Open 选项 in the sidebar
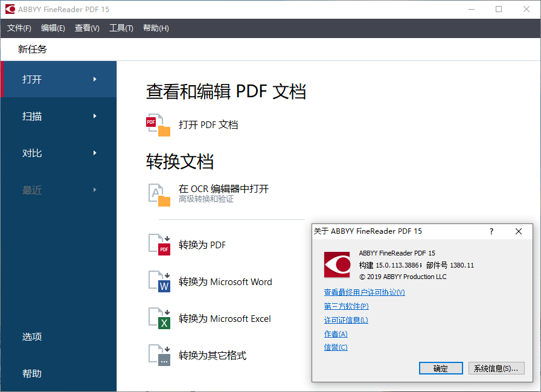The image size is (541, 392). pos(32,337)
